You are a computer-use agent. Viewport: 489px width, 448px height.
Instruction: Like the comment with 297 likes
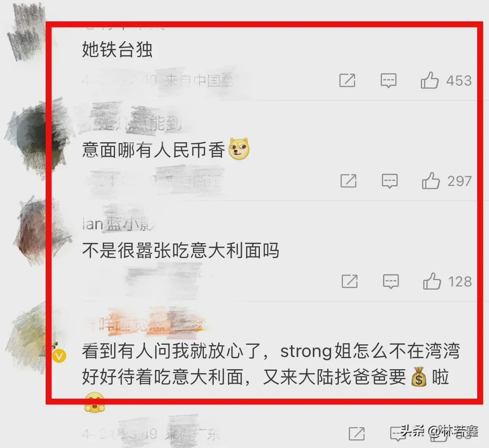coord(431,181)
